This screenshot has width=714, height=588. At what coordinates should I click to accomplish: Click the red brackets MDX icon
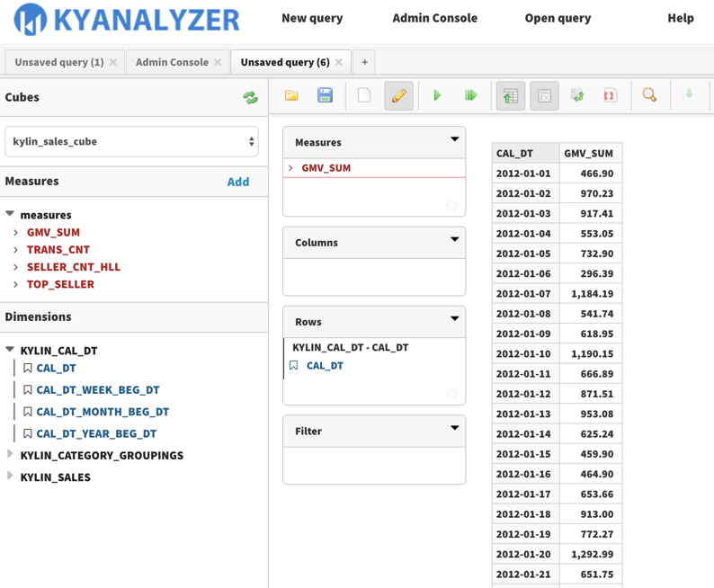click(610, 95)
